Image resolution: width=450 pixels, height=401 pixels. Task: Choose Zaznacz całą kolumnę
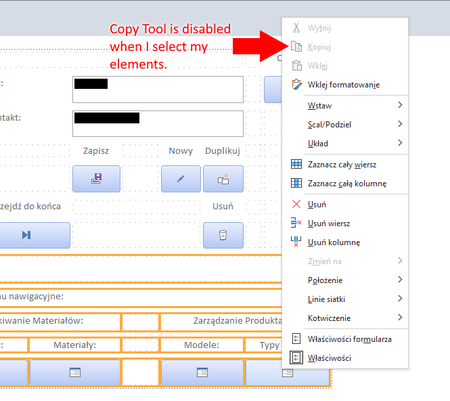[345, 183]
